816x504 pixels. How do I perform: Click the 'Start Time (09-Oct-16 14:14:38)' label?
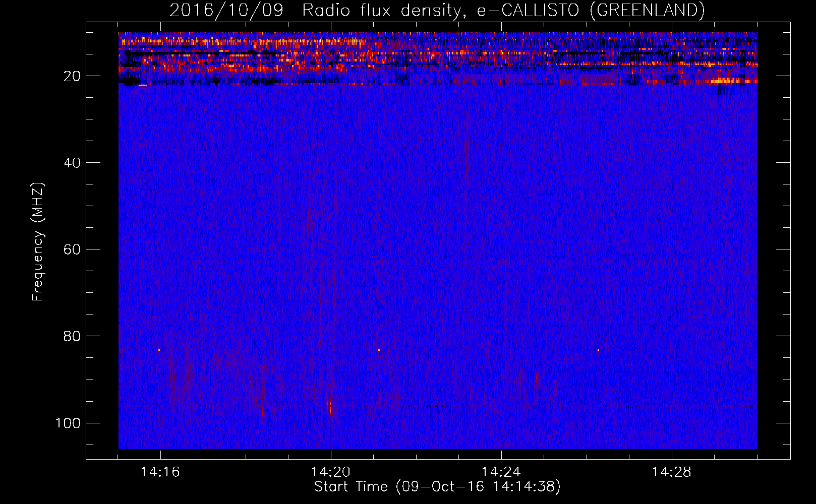(437, 487)
